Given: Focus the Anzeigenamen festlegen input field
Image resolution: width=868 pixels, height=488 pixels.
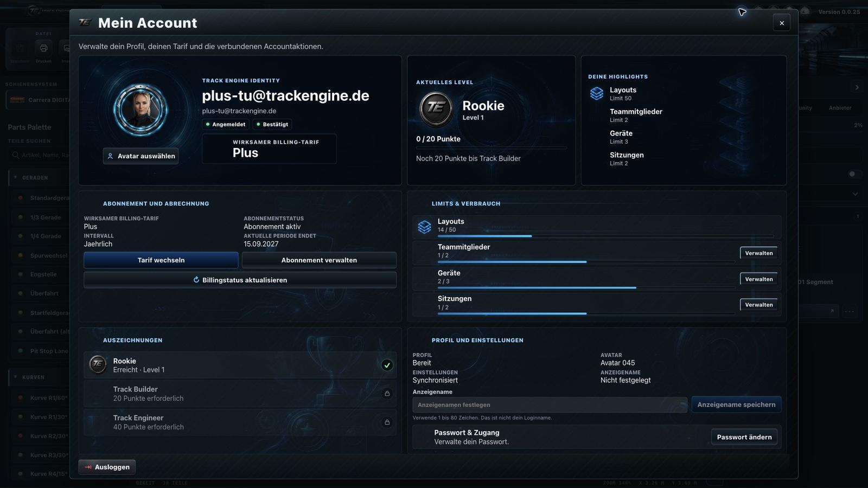Looking at the screenshot, I should [550, 405].
